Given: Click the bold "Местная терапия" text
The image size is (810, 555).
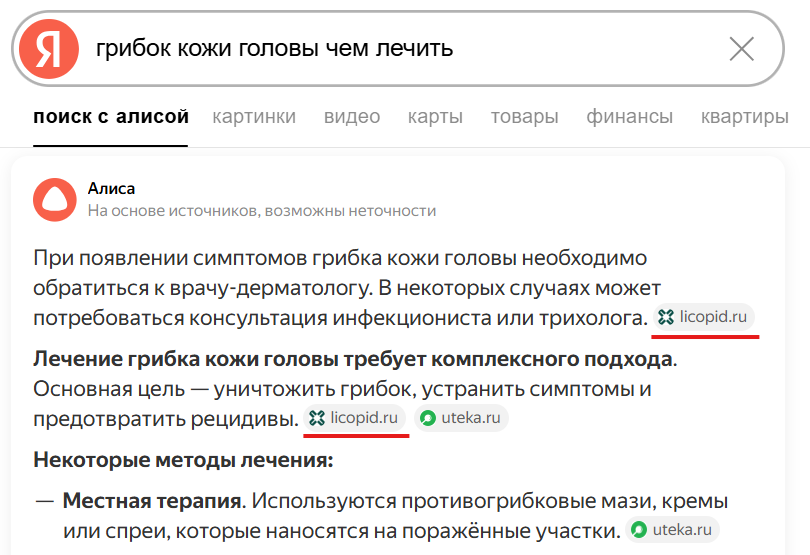Looking at the screenshot, I should (152, 500).
